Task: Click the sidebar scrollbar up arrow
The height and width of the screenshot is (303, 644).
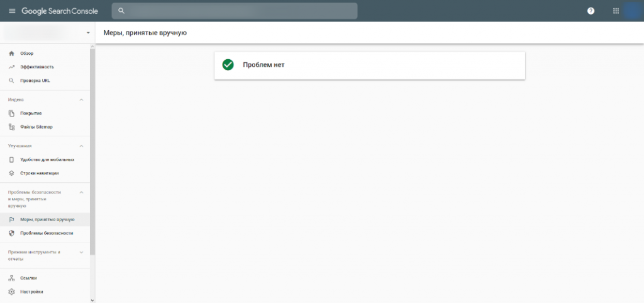Action: point(92,47)
